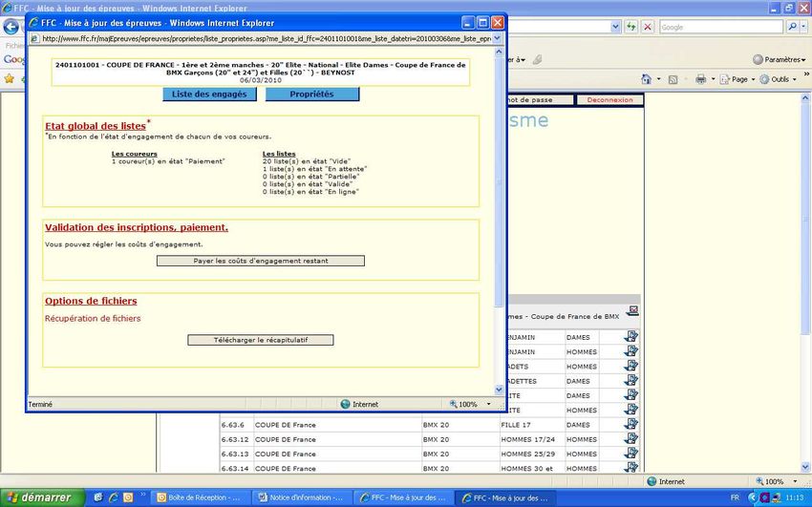The image size is (812, 507).
Task: Click the green Refresh page icon
Action: click(x=630, y=27)
